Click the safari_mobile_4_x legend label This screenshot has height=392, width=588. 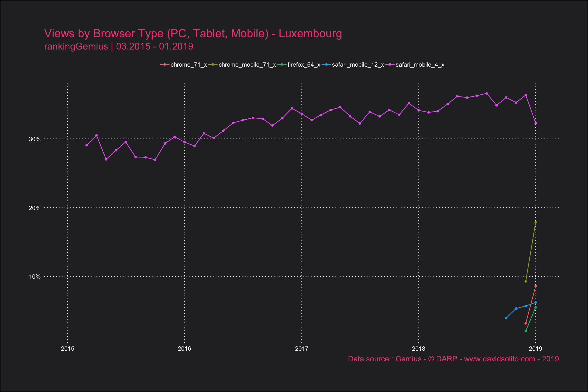[420, 65]
